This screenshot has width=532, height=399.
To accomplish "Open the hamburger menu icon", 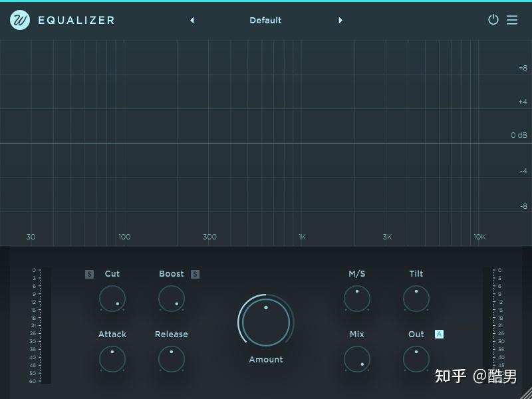I will point(512,20).
